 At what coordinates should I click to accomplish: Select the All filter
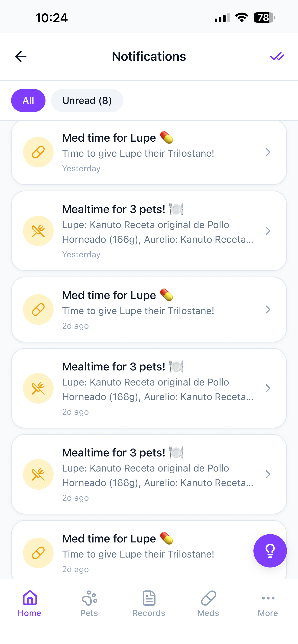pos(28,101)
